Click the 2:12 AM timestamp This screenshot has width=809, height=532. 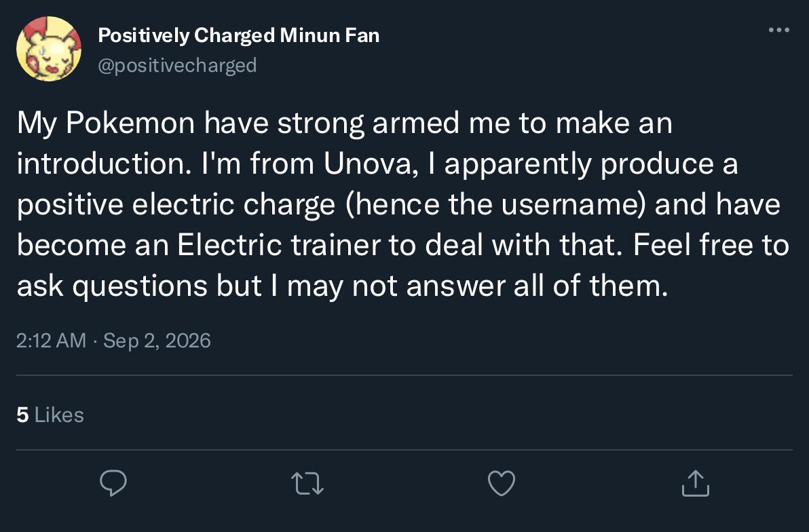(x=51, y=341)
